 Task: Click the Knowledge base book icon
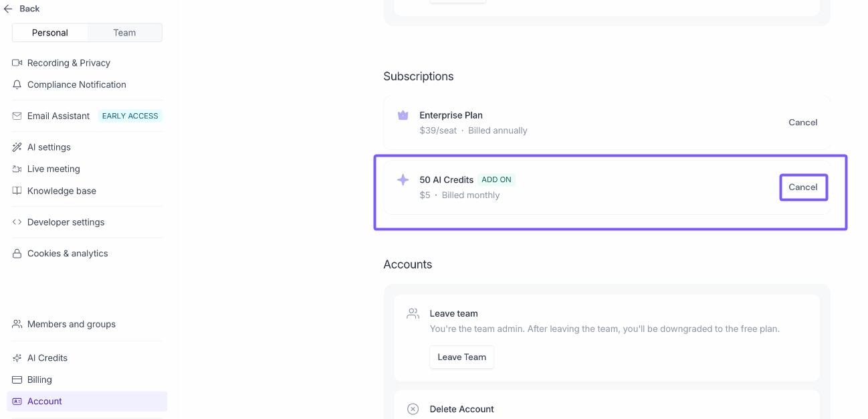[17, 191]
